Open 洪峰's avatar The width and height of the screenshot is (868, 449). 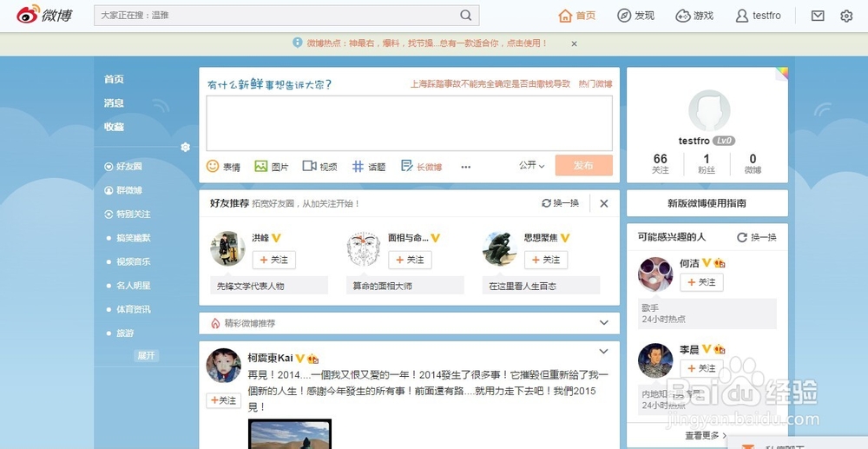pyautogui.click(x=227, y=248)
